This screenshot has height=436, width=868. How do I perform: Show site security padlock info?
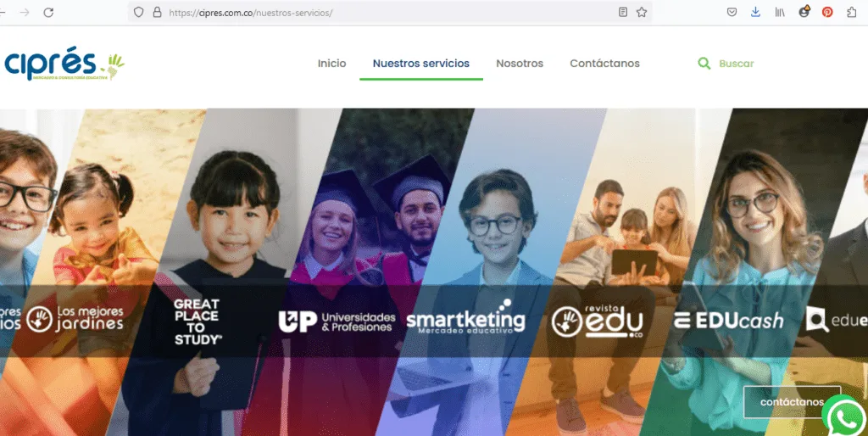(157, 12)
